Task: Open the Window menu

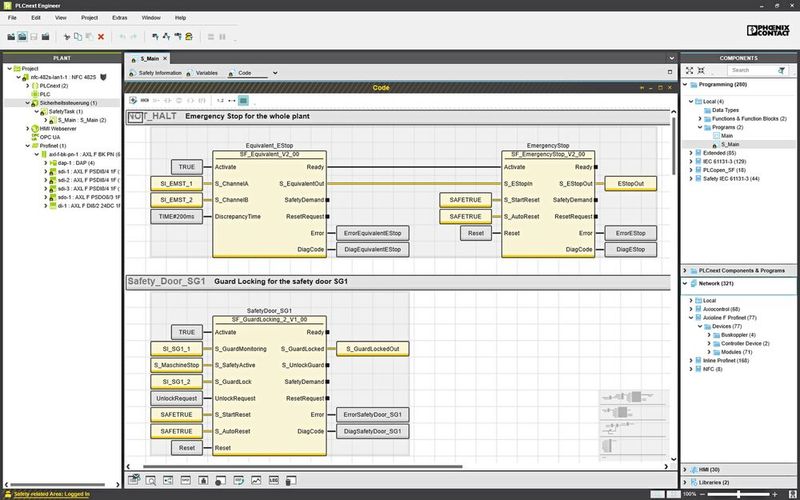Action: 151,18
